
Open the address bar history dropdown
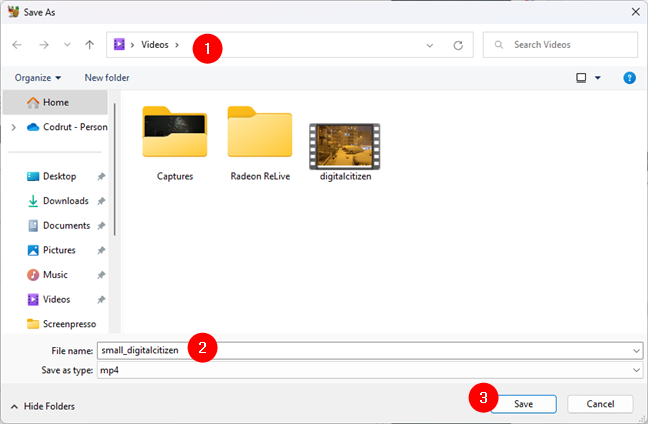coord(430,45)
